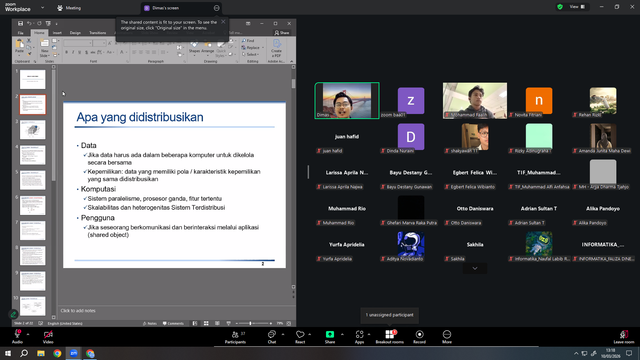Click the Undo icon in PowerPoint

tap(29, 23)
